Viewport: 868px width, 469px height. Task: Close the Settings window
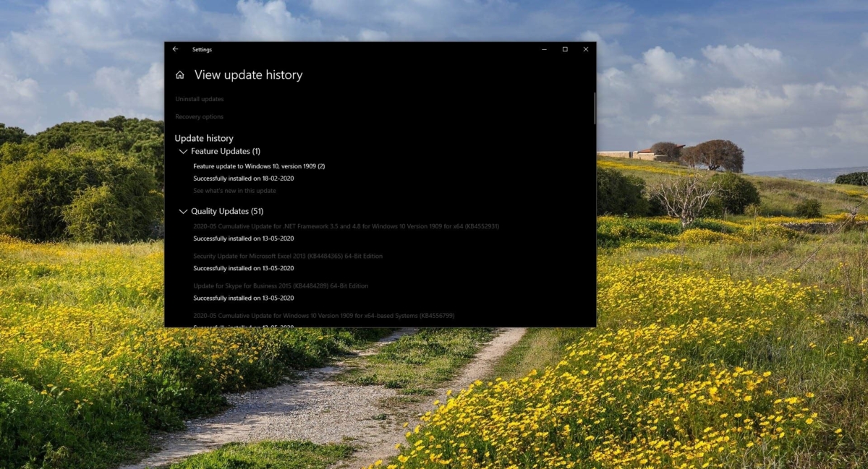pos(585,49)
